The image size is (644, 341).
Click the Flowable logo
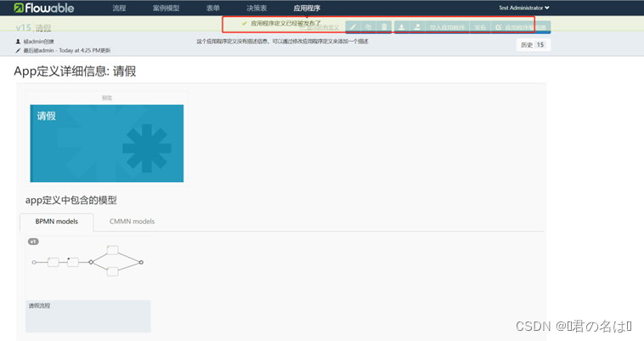click(44, 8)
